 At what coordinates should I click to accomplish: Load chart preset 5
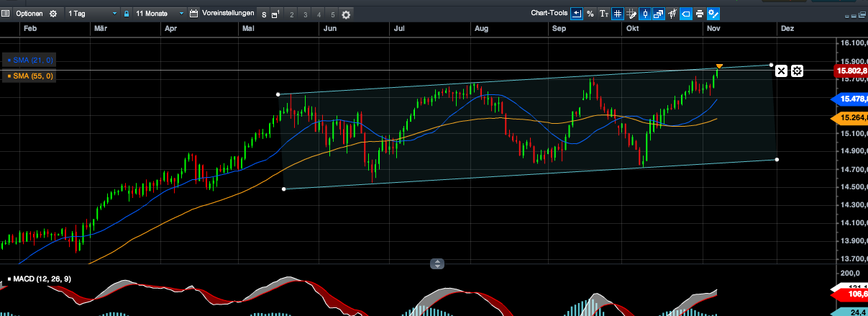[332, 14]
